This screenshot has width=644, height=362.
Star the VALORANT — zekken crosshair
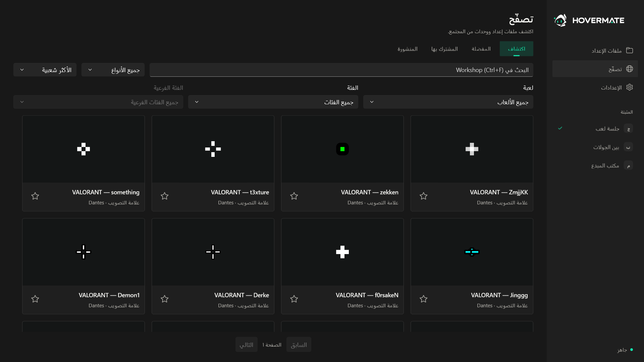[x=294, y=196]
